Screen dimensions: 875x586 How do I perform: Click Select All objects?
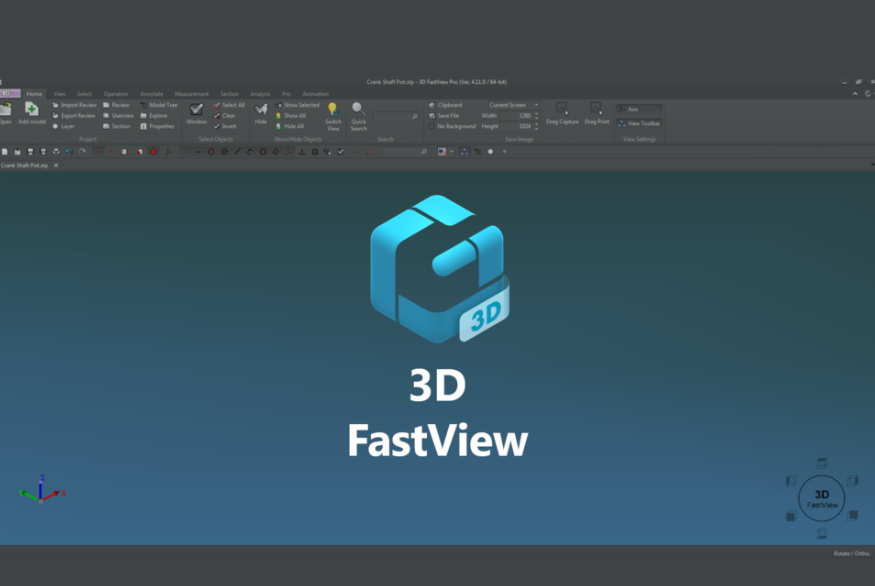(x=229, y=105)
